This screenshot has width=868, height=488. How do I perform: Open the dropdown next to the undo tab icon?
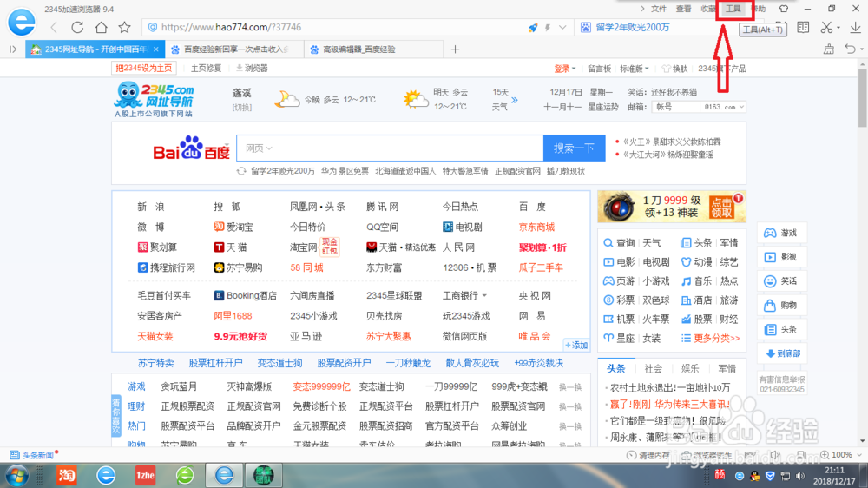click(x=862, y=49)
